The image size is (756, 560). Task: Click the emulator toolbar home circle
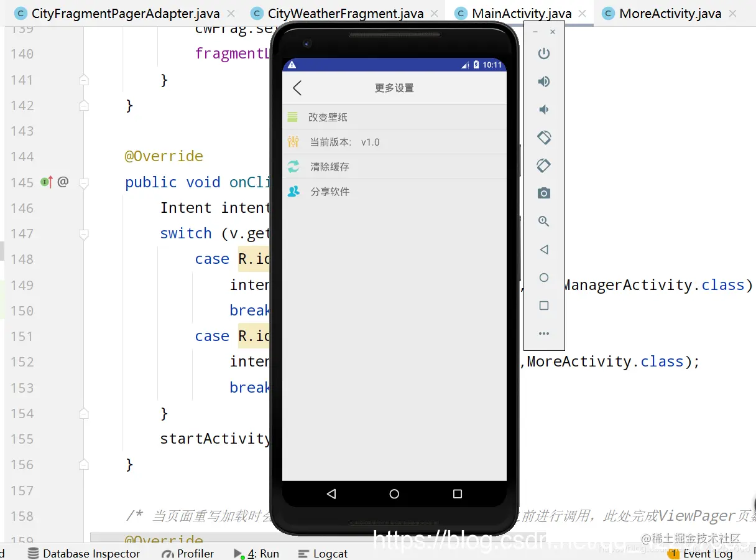(x=544, y=278)
